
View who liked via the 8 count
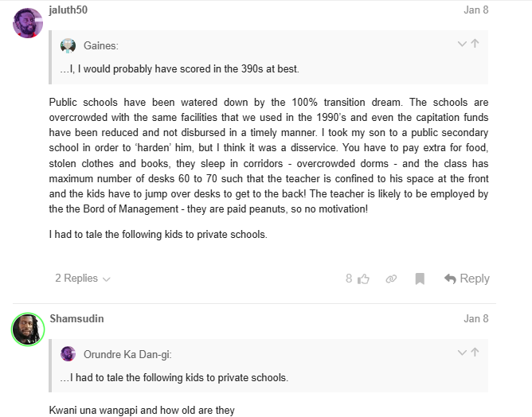coord(349,279)
